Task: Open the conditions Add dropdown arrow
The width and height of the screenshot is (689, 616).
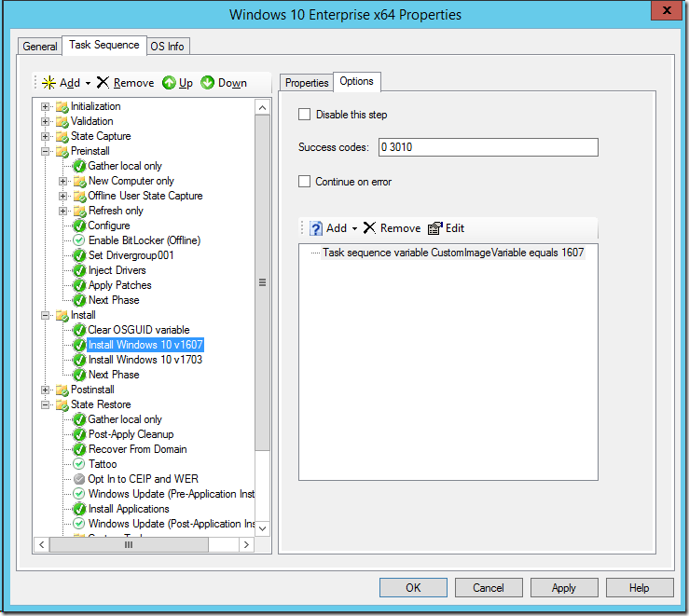Action: click(x=354, y=228)
